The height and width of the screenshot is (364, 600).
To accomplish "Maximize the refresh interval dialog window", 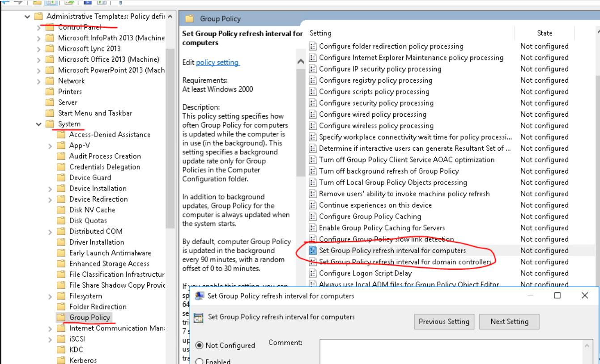I will point(557,296).
